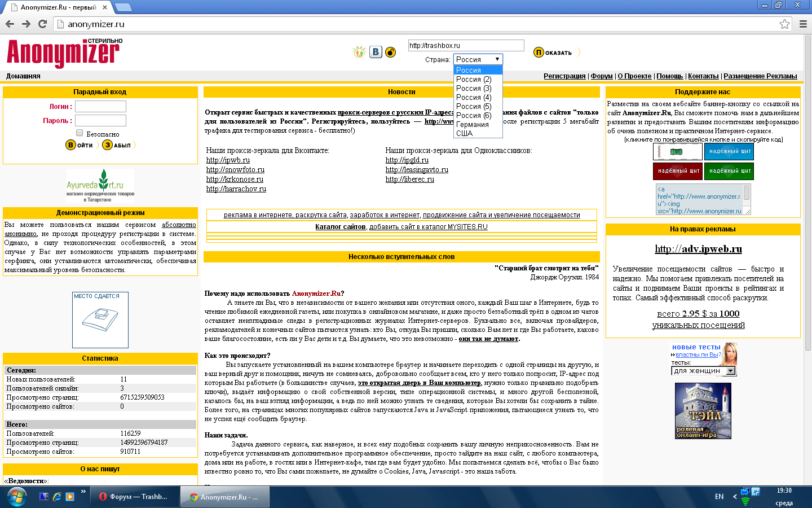
Task: Go back using the browser back arrow
Action: tap(10, 24)
